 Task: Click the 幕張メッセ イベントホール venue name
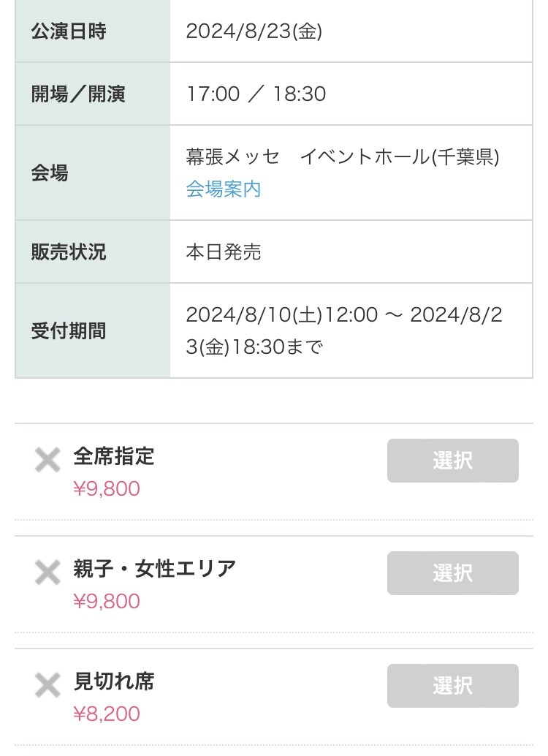coord(342,157)
